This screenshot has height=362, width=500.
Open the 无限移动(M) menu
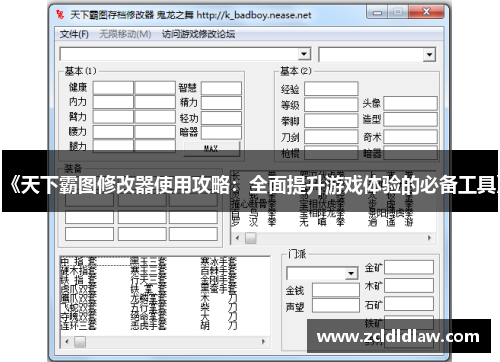click(x=125, y=34)
